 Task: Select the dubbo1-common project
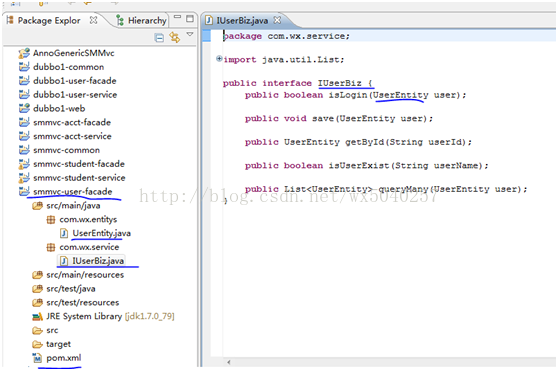pos(68,67)
